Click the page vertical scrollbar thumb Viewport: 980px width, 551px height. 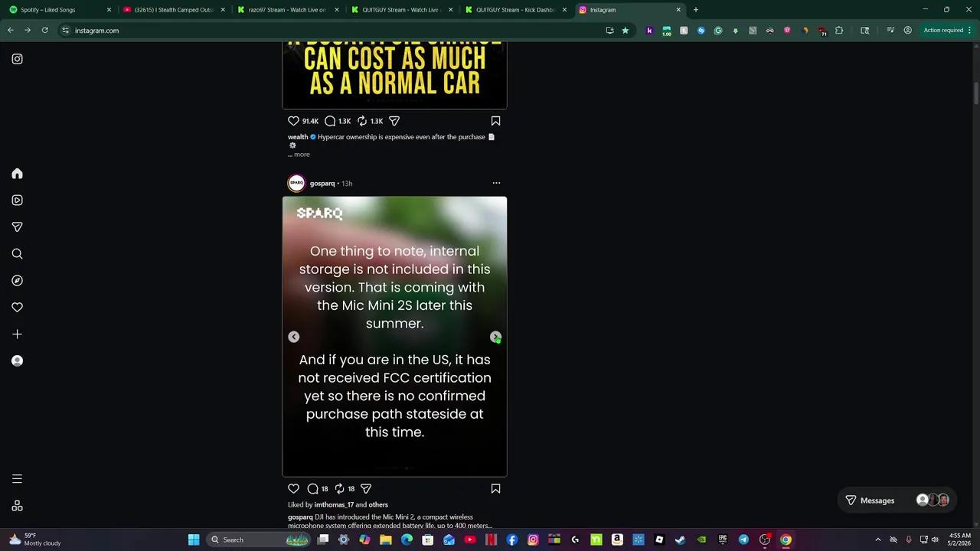click(x=976, y=93)
